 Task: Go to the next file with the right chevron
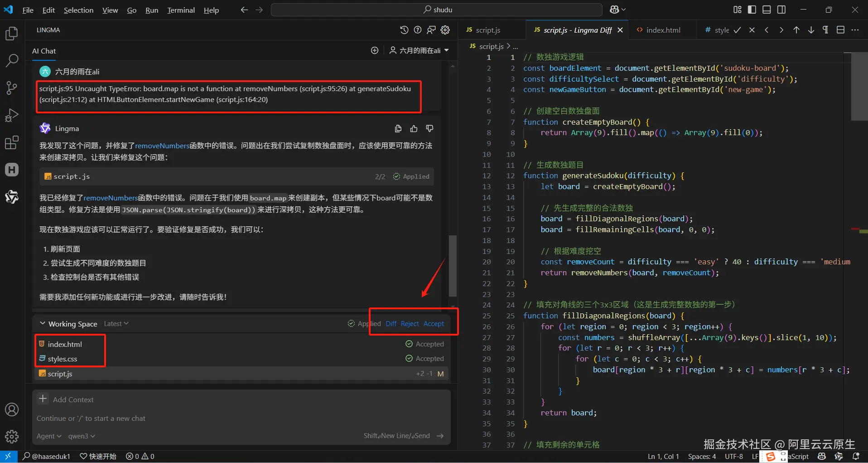click(781, 30)
